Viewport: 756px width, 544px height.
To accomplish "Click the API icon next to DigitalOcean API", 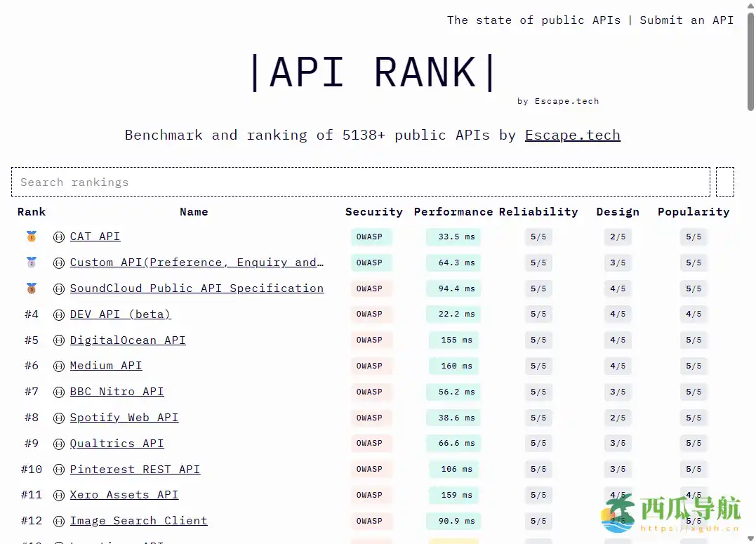I will click(x=59, y=340).
